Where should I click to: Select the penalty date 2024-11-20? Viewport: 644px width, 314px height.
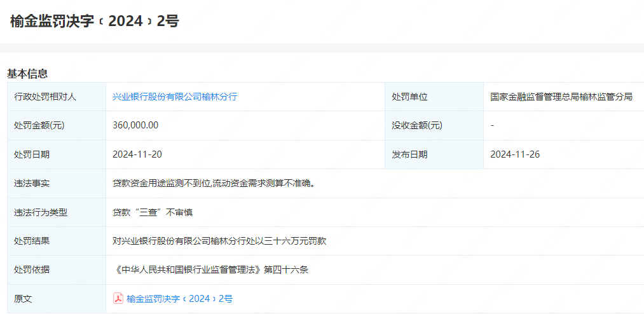pyautogui.click(x=137, y=154)
